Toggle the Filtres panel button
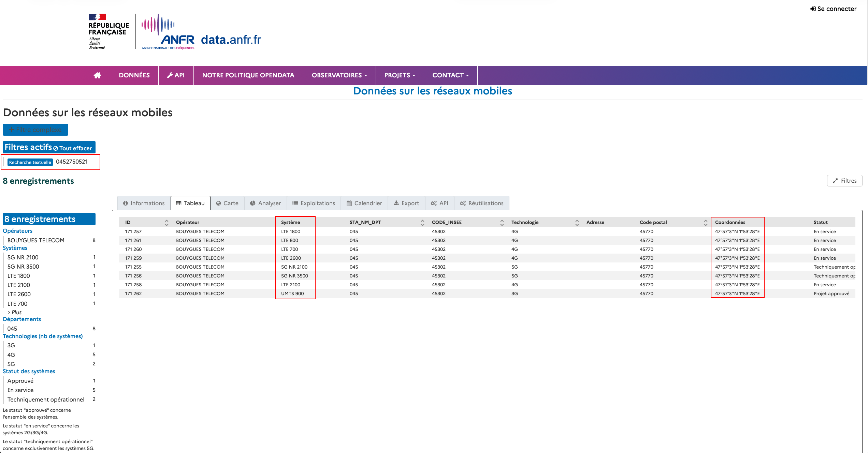The width and height of the screenshot is (868, 453). (x=844, y=181)
